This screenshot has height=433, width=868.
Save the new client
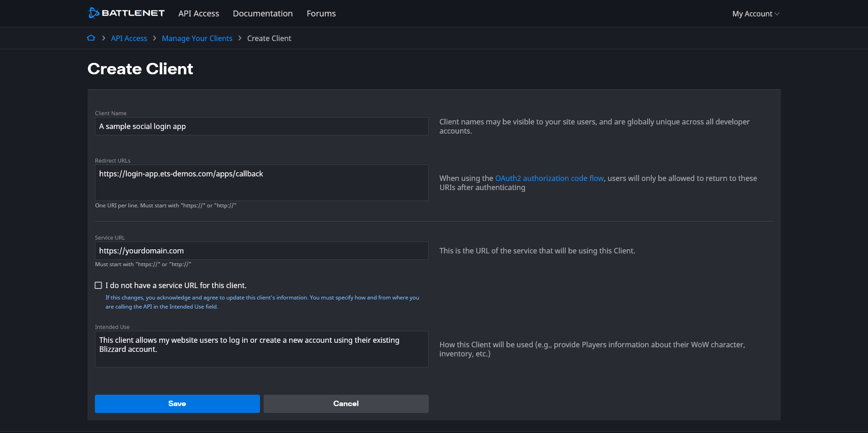coord(177,404)
